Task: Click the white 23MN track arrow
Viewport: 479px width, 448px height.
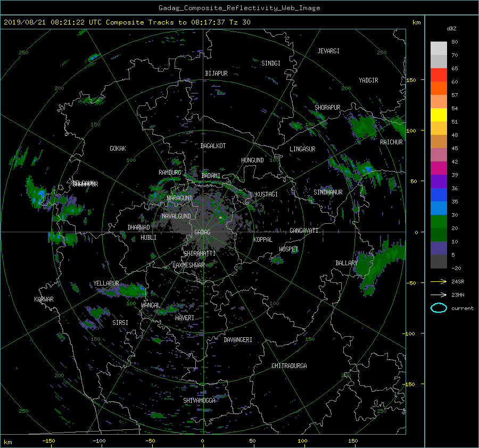Action: (x=439, y=295)
